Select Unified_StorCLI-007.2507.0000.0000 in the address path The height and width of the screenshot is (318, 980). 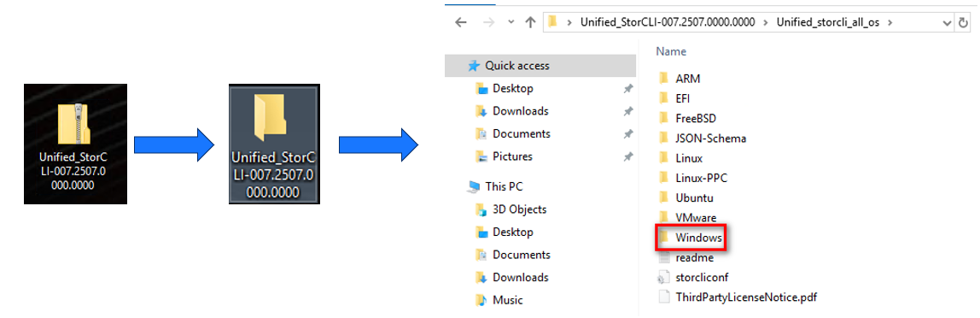668,22
